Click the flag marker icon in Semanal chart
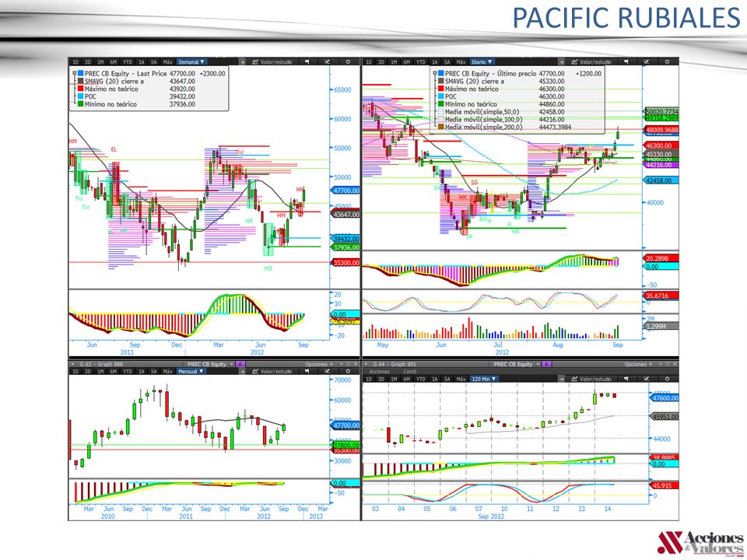 tap(307, 62)
